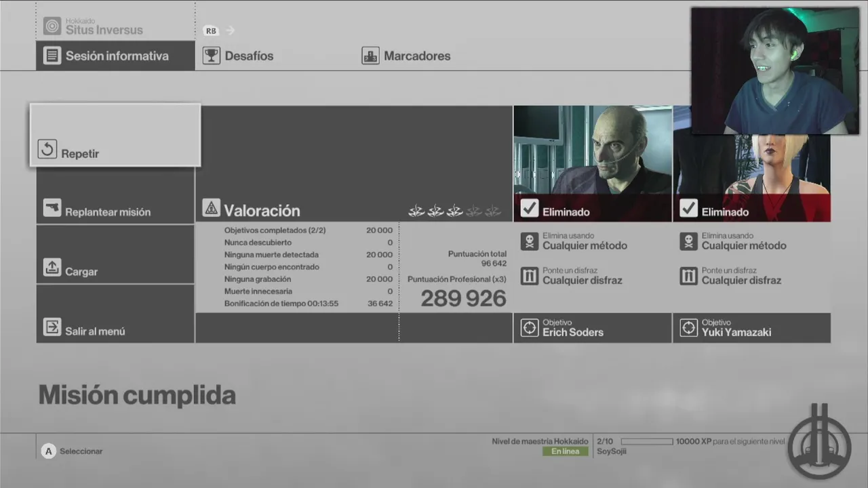Click Cualquier método under Yuki Yamazaki
This screenshot has width=868, height=488.
tap(744, 245)
